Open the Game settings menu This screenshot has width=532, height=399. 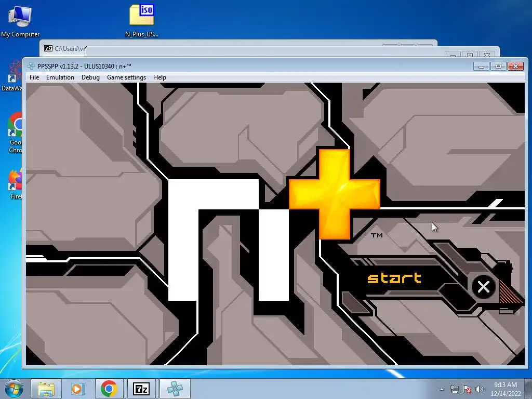126,77
